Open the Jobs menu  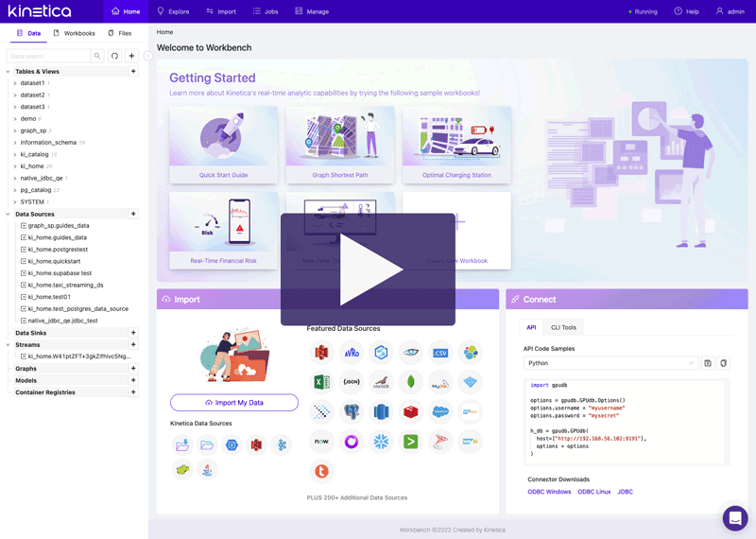(x=266, y=11)
